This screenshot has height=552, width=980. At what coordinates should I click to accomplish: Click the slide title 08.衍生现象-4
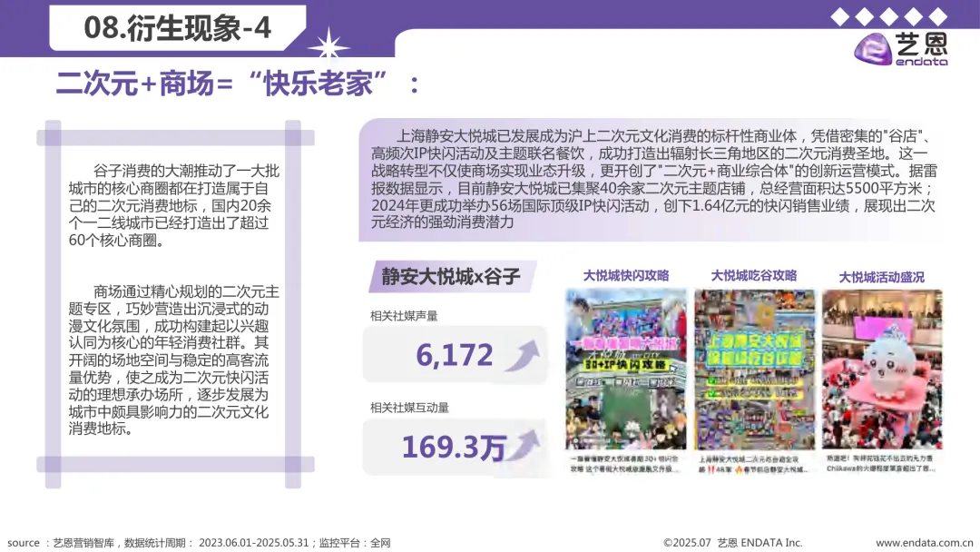pos(178,27)
